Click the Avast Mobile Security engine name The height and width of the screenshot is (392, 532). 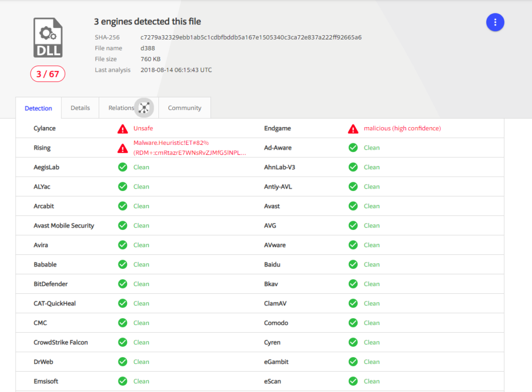coord(64,225)
